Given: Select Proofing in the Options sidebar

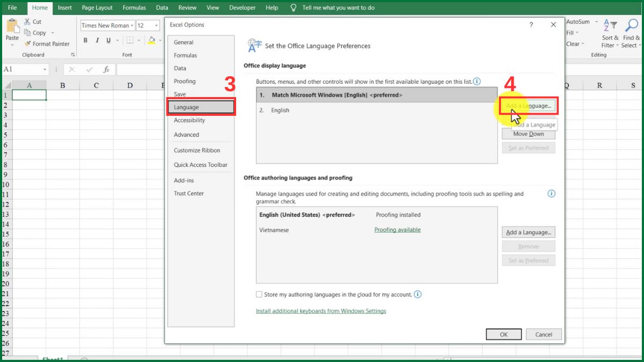Looking at the screenshot, I should (185, 81).
